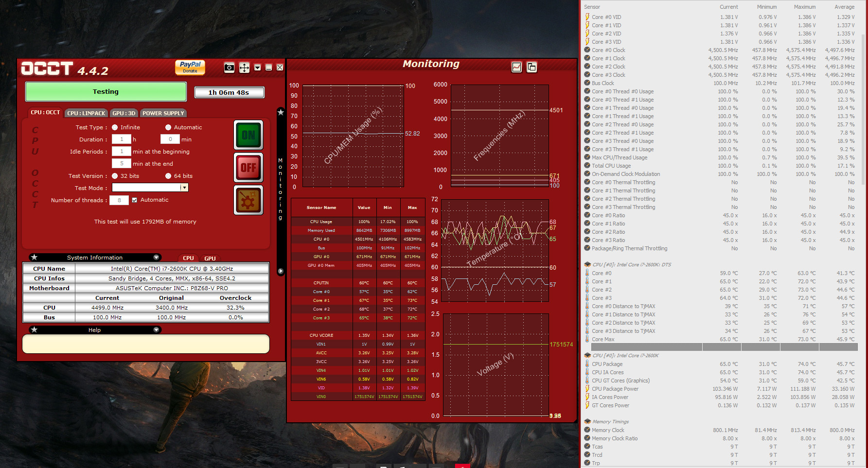868x468 pixels.
Task: Toggle Automatic number of threads checkbox
Action: coord(135,200)
